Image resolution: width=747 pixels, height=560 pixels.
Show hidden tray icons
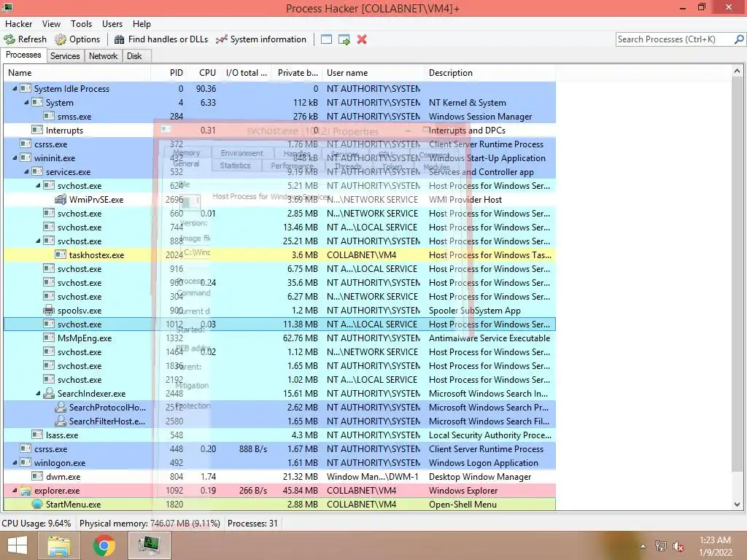coord(643,546)
